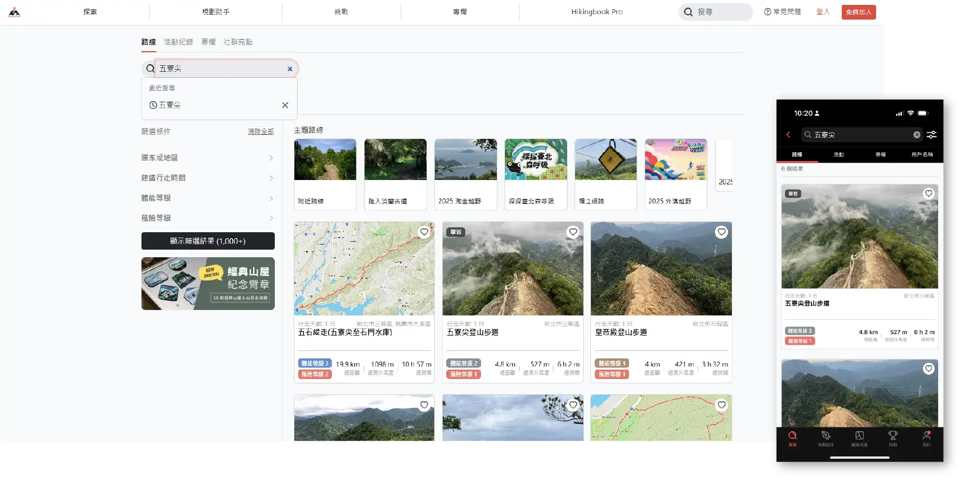The width and height of the screenshot is (980, 490).
Task: Tap the 用戶名稱 tab in phone mockup
Action: 922,154
